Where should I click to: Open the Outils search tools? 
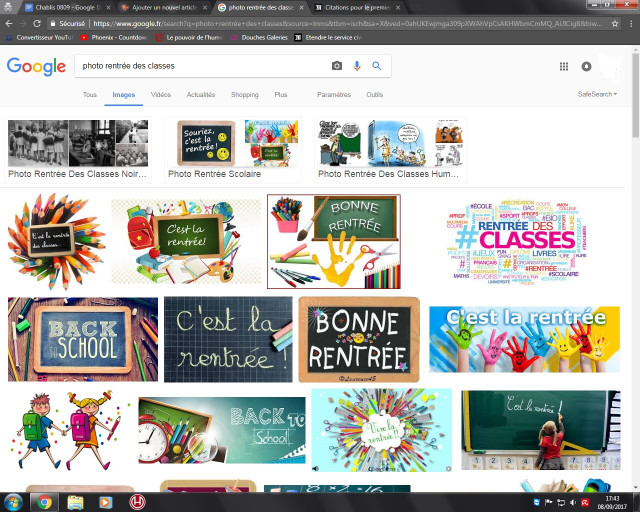(x=374, y=94)
